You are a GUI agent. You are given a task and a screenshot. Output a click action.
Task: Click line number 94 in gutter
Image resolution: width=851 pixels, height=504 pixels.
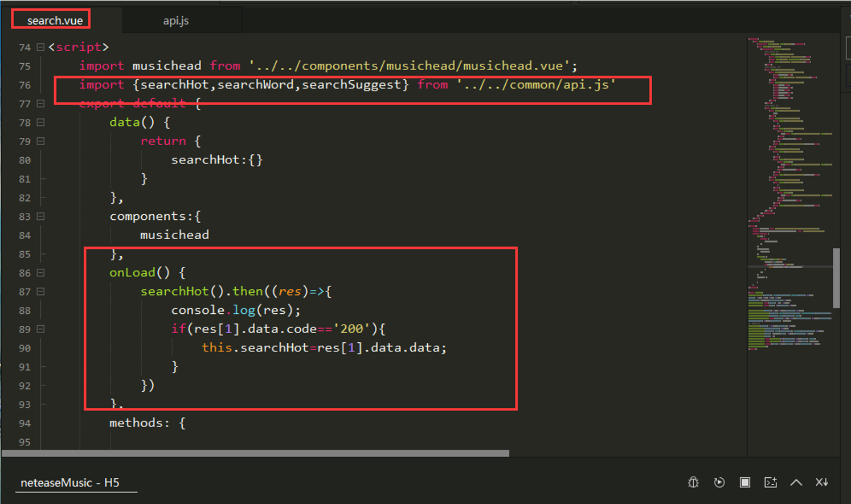point(24,423)
